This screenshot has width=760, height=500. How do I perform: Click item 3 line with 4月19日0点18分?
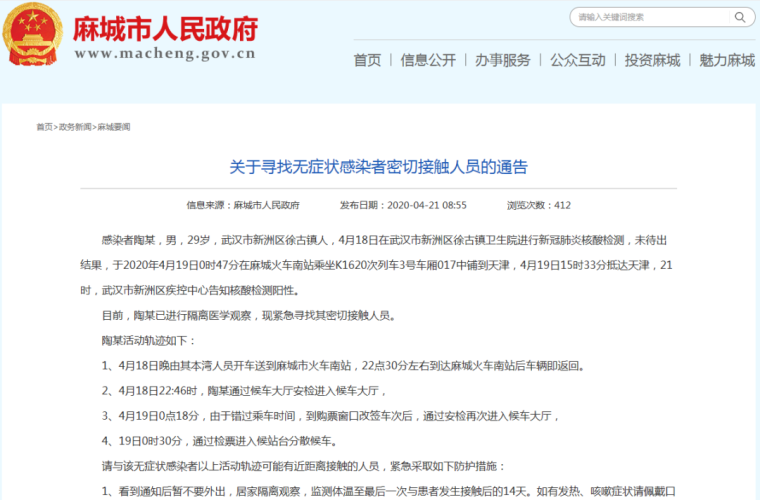tap(331, 416)
